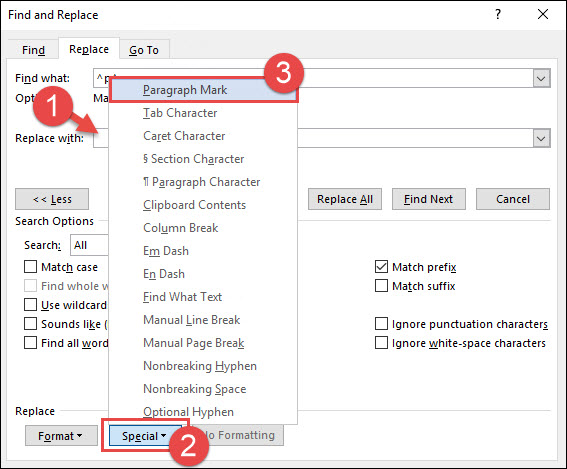Open the Special dropdown button
Screen dimensions: 567x469
(x=145, y=436)
